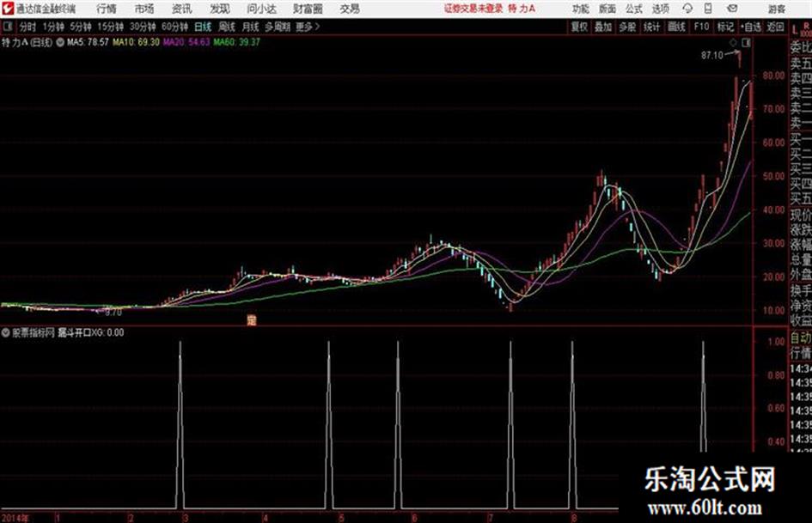Open the indicator settings circle next to 特力A(日线)
The height and width of the screenshot is (523, 812).
[60, 42]
